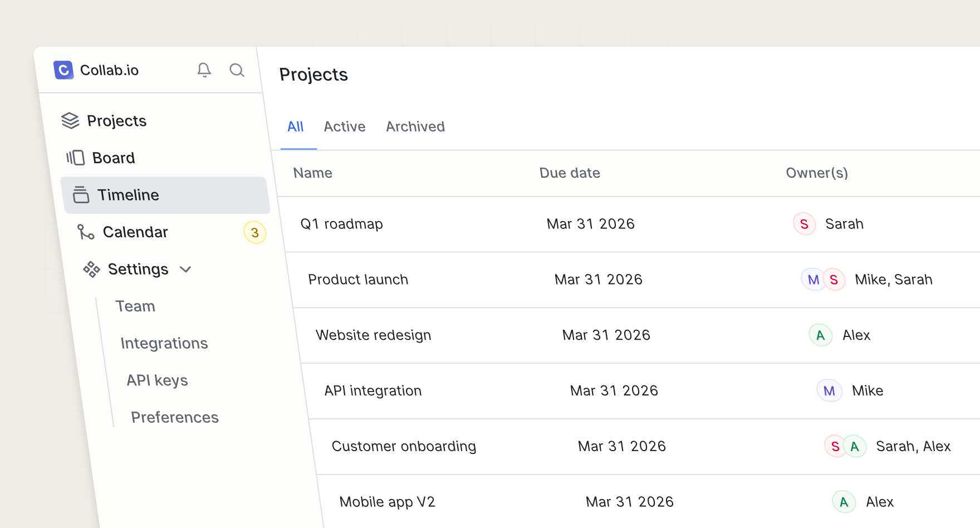Go to API keys settings
Screen dimensions: 980x528
[158, 380]
